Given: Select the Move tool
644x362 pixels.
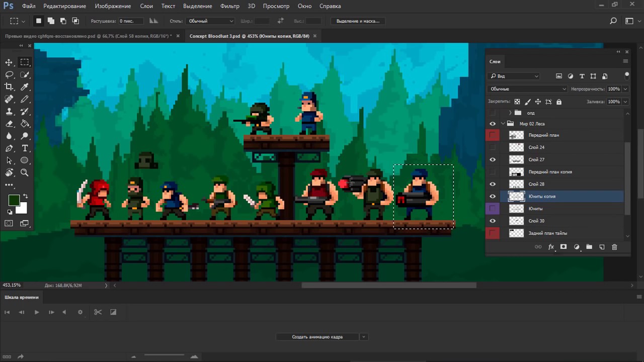Looking at the screenshot, I should pos(9,62).
